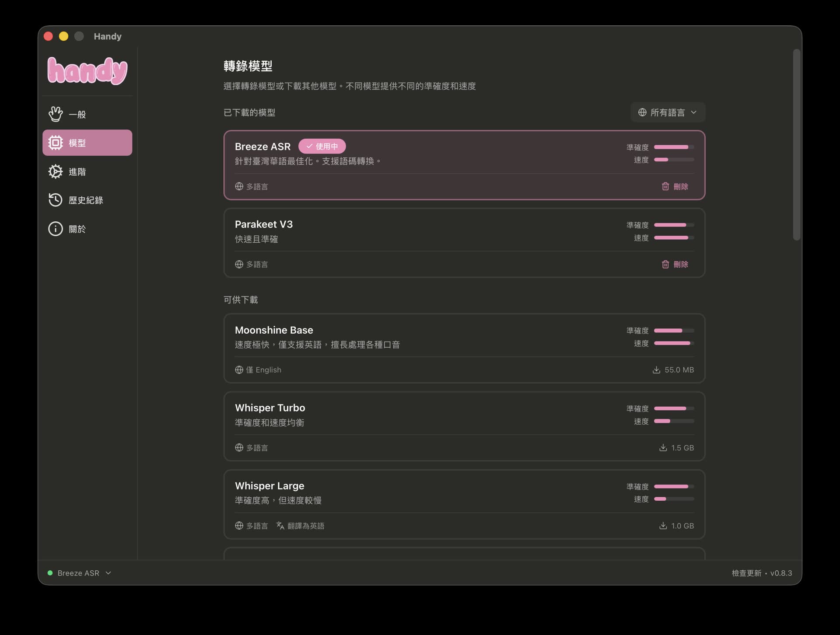The height and width of the screenshot is (635, 840).
Task: Click the globe icon on Whisper Turbo card
Action: click(239, 448)
